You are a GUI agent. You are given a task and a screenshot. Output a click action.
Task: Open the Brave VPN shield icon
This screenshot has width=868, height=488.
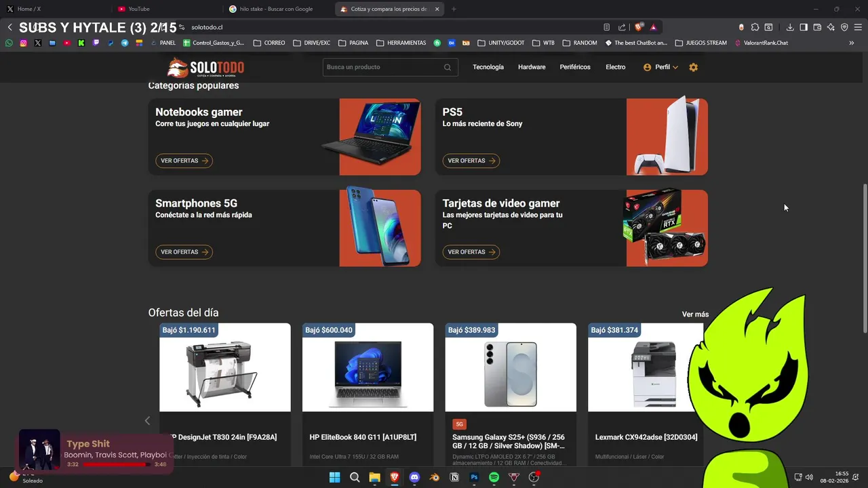tap(844, 27)
